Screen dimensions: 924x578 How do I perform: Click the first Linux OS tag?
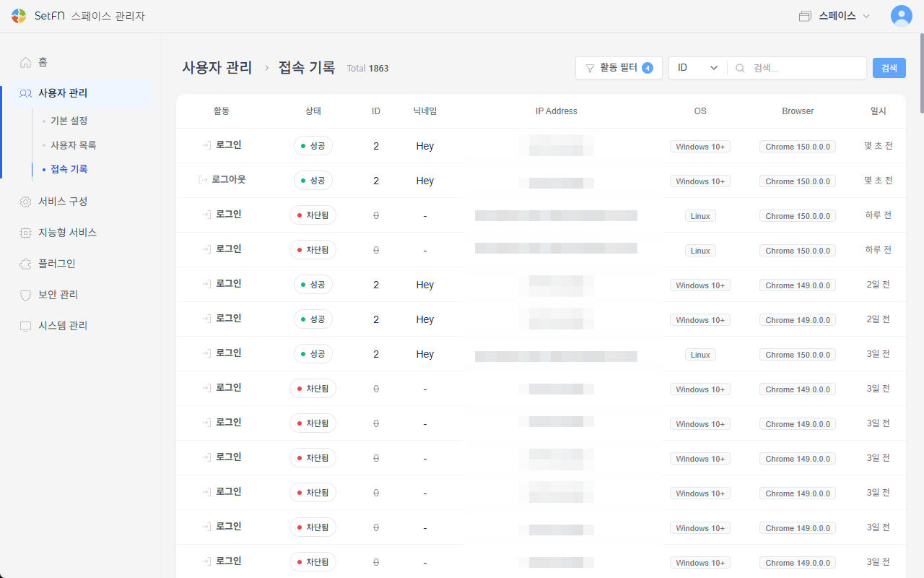[700, 216]
